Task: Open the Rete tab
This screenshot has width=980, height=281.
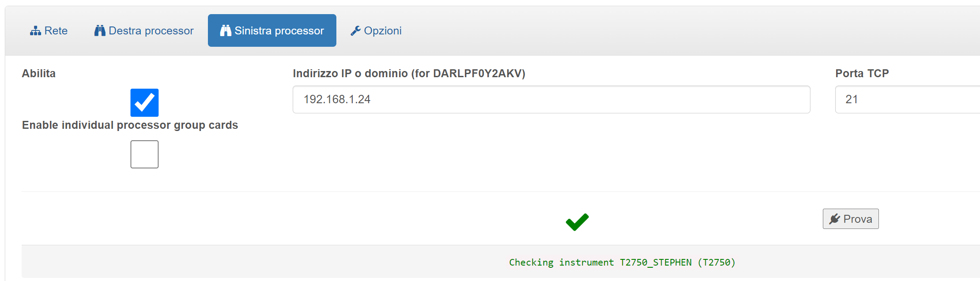Action: (49, 30)
